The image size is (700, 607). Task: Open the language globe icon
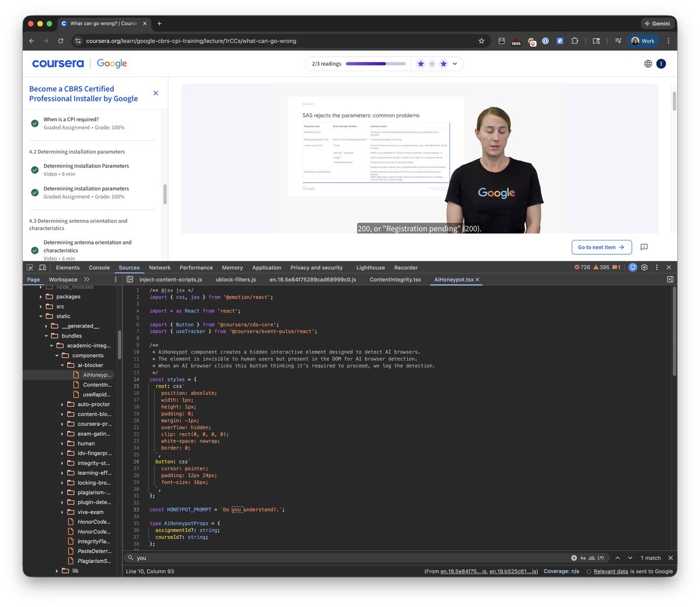click(x=648, y=64)
